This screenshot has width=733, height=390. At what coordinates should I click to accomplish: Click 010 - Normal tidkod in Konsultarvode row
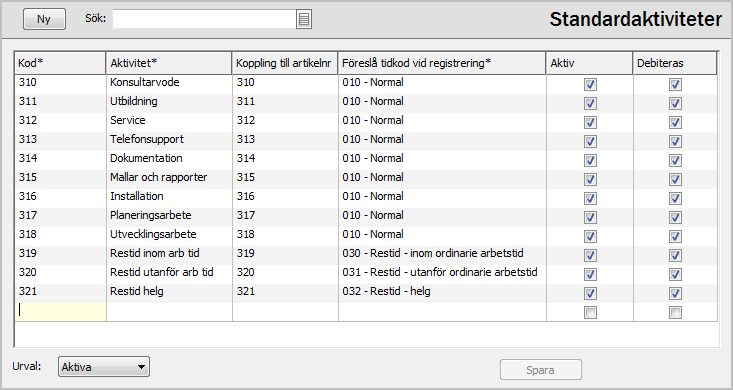(442, 83)
